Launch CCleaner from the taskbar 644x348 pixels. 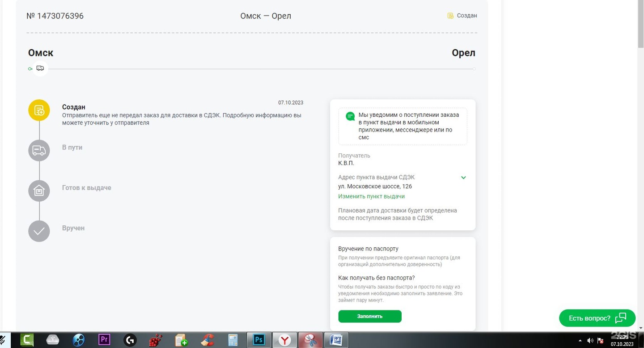pos(207,340)
